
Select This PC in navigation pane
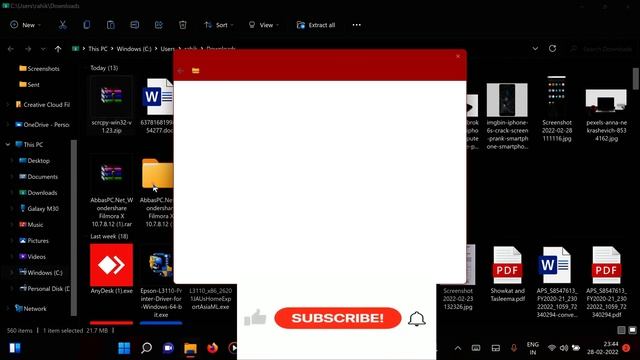(29, 144)
